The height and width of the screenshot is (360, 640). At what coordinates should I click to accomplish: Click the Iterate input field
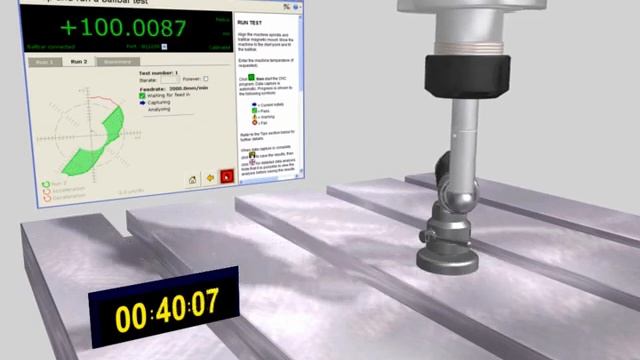[x=169, y=80]
